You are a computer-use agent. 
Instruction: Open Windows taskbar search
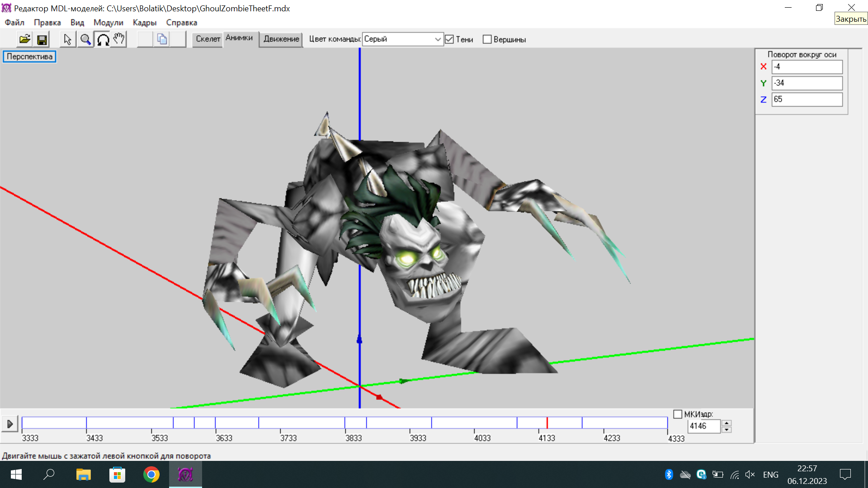point(49,474)
